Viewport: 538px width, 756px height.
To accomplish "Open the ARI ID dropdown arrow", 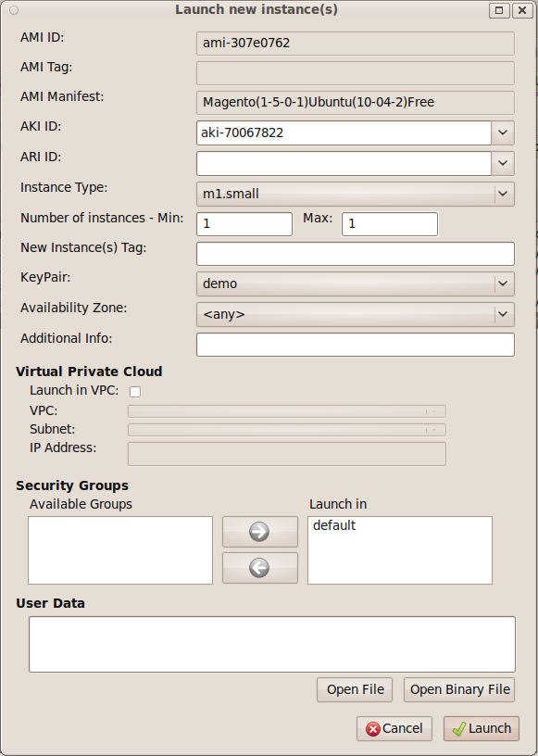I will [503, 163].
